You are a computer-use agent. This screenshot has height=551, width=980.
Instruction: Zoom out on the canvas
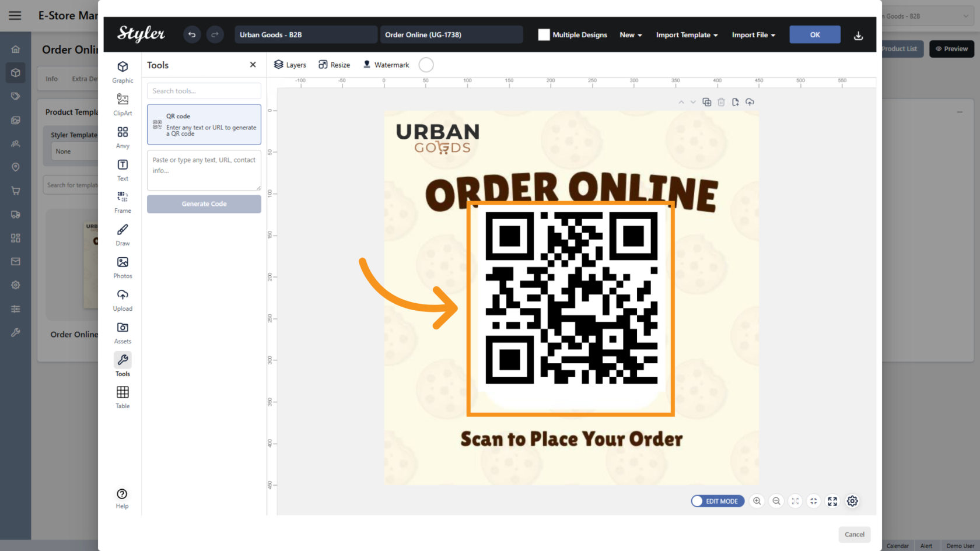[776, 501]
